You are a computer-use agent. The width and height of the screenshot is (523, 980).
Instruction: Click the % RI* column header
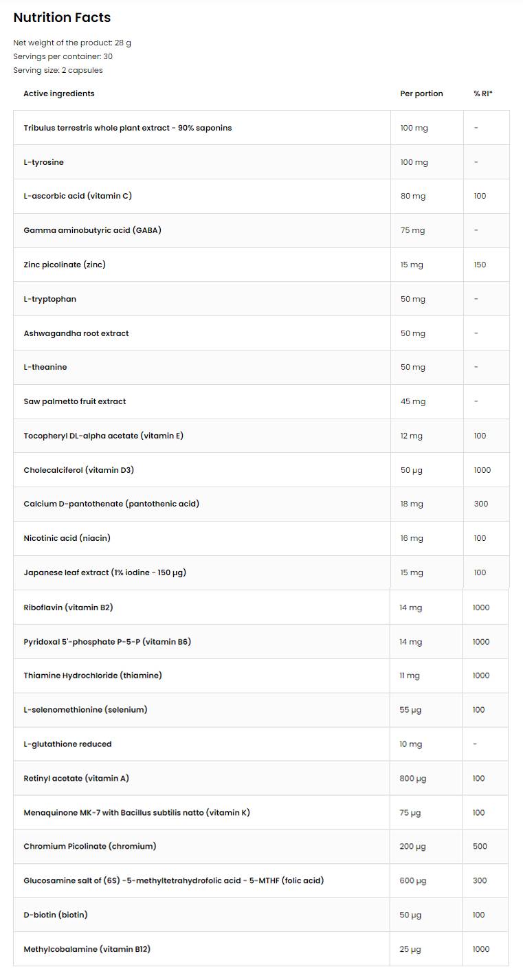pyautogui.click(x=483, y=93)
